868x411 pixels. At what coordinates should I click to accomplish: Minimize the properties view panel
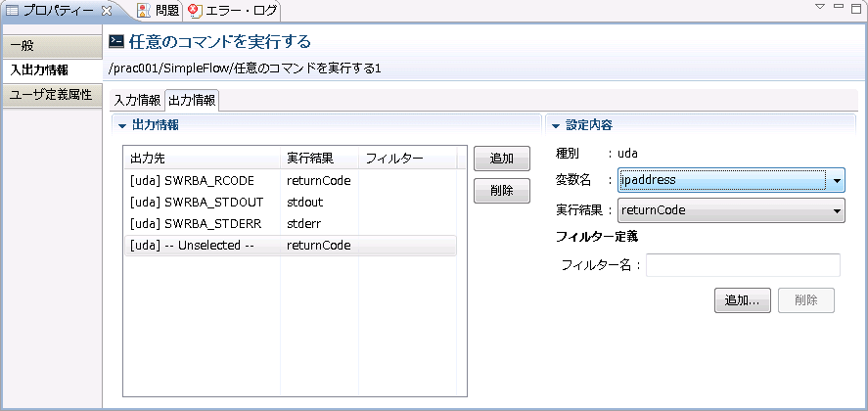[x=839, y=8]
